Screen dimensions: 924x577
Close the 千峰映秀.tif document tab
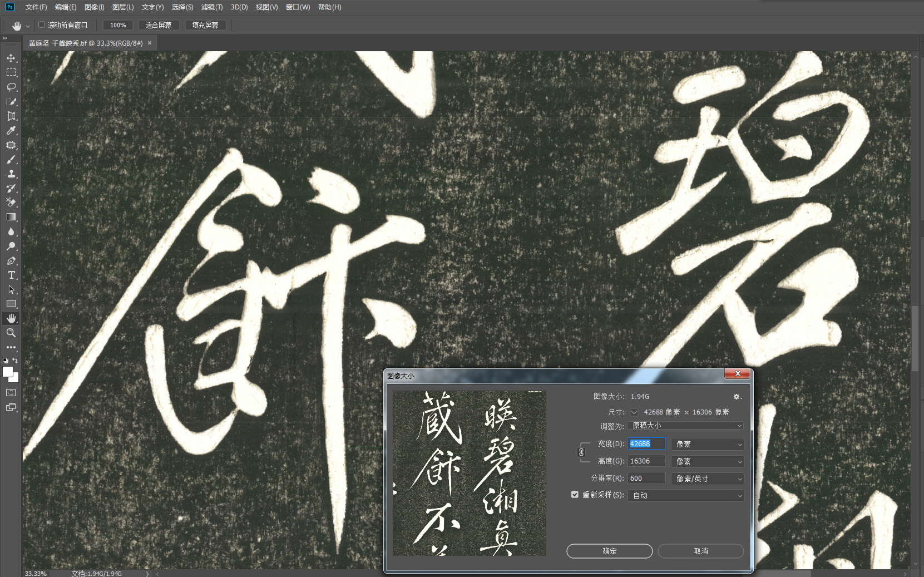pos(150,43)
